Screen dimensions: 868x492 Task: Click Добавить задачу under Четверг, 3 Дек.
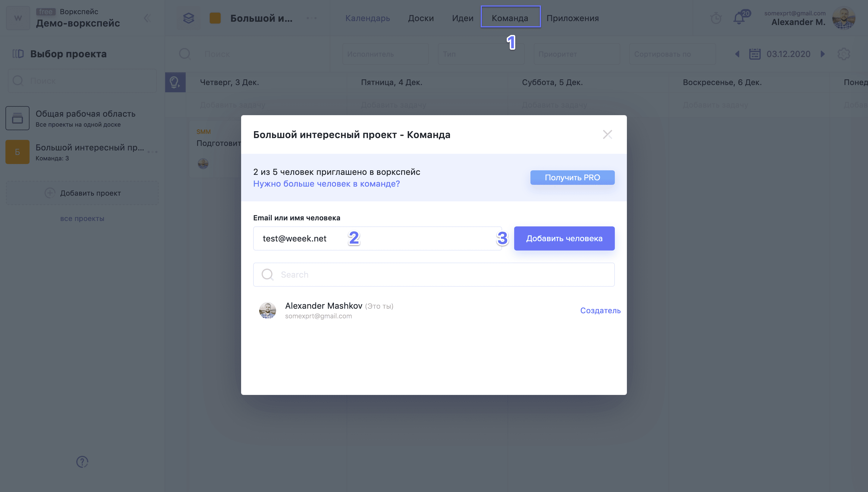pyautogui.click(x=232, y=105)
